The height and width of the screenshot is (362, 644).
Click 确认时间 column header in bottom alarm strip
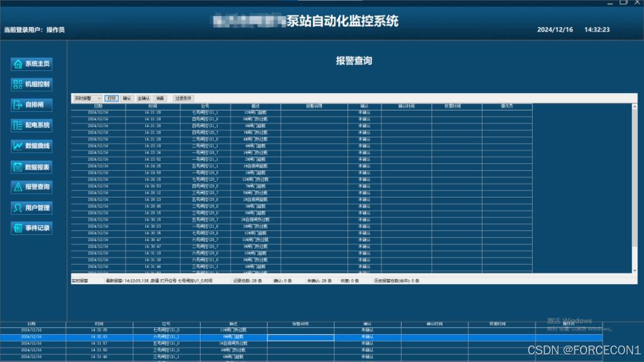[435, 324]
